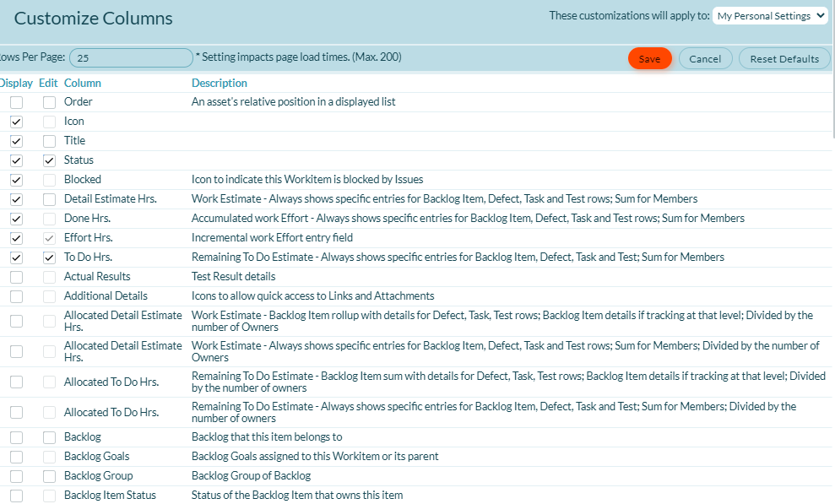Uncheck Display for Done Hrs.
Image resolution: width=835 pixels, height=504 pixels.
click(17, 219)
